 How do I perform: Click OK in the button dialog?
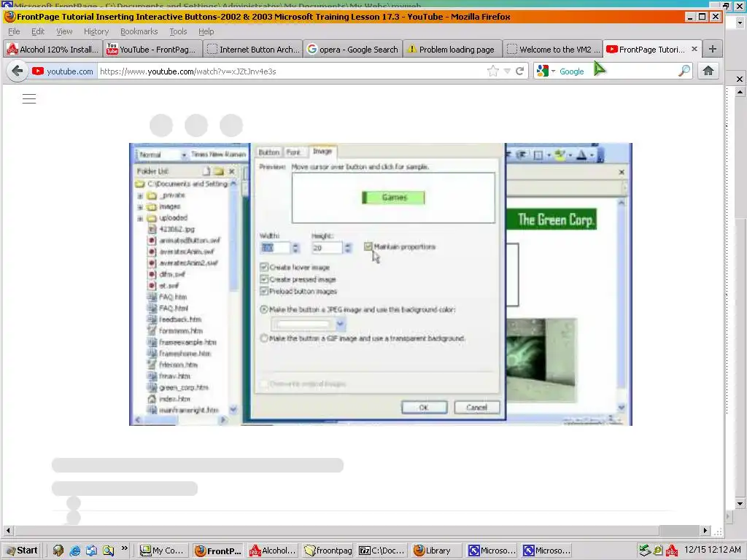click(x=424, y=408)
